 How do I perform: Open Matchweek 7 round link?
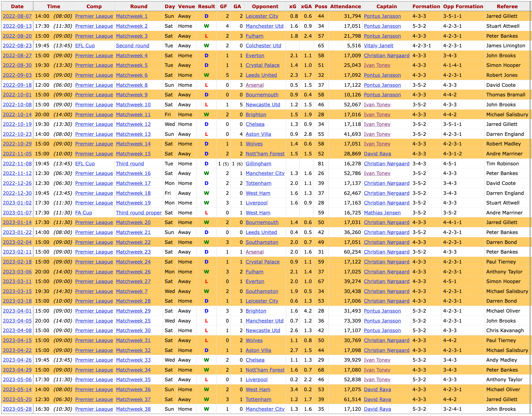(x=132, y=291)
